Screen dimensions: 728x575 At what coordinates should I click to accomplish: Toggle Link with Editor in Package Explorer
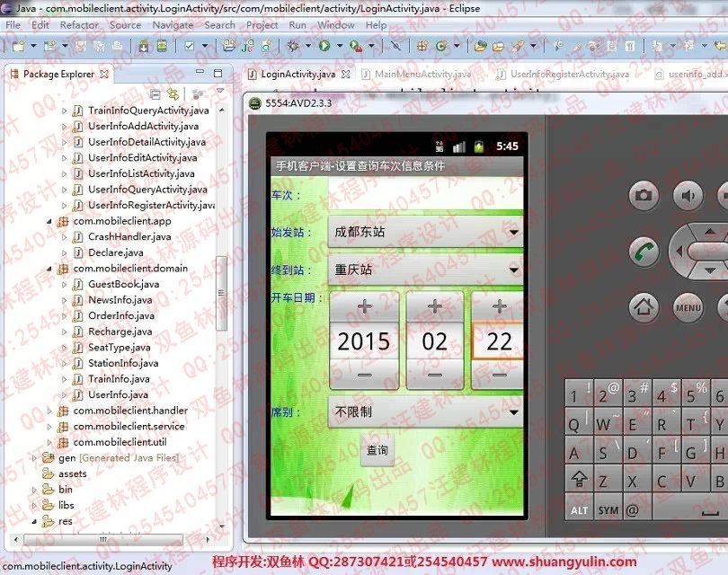(173, 94)
